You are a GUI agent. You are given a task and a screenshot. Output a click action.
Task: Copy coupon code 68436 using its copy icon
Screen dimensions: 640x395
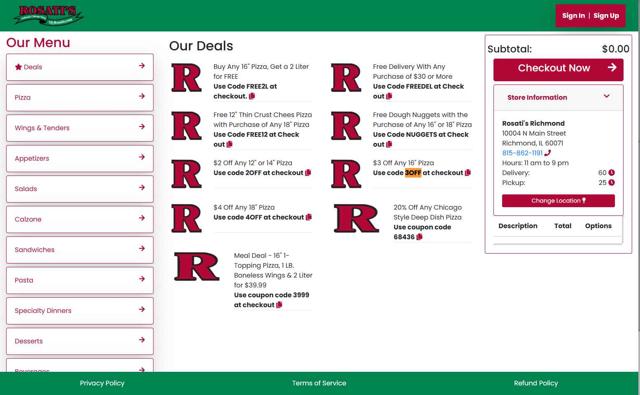tap(419, 237)
